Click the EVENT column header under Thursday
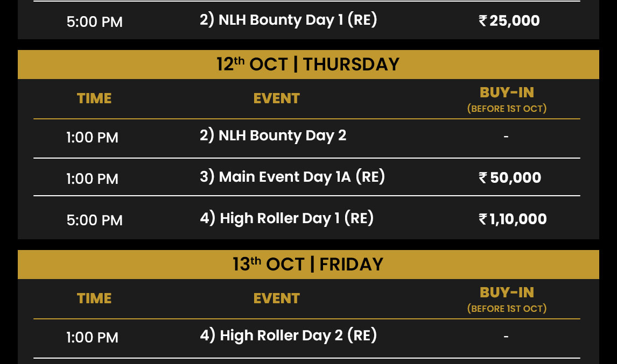Screen dimensions: 617x364 pos(277,98)
